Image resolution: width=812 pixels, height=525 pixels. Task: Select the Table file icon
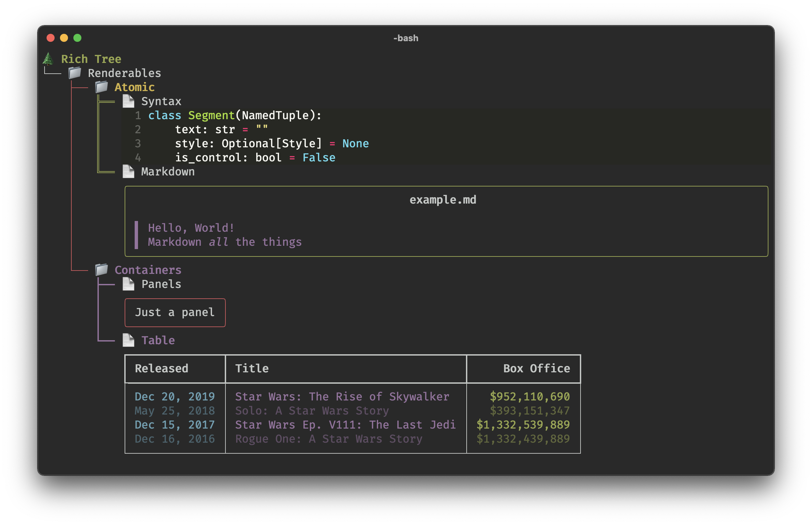click(130, 339)
